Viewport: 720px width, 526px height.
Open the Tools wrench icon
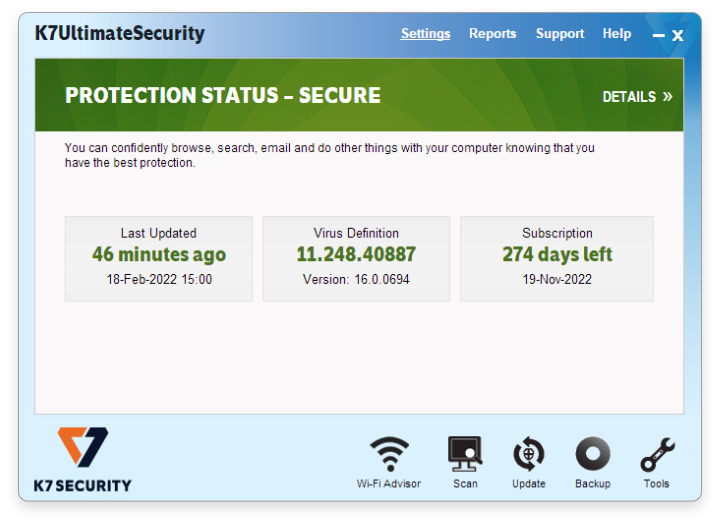[658, 454]
